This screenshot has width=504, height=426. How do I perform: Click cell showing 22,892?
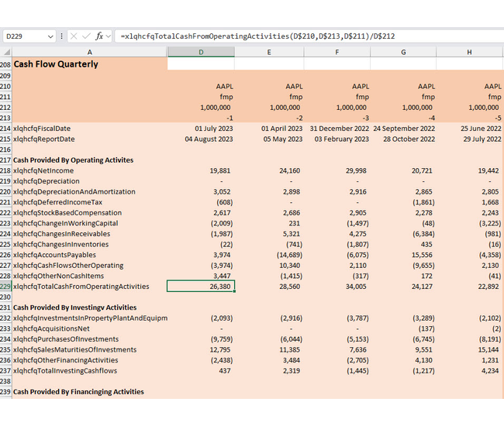(470, 287)
